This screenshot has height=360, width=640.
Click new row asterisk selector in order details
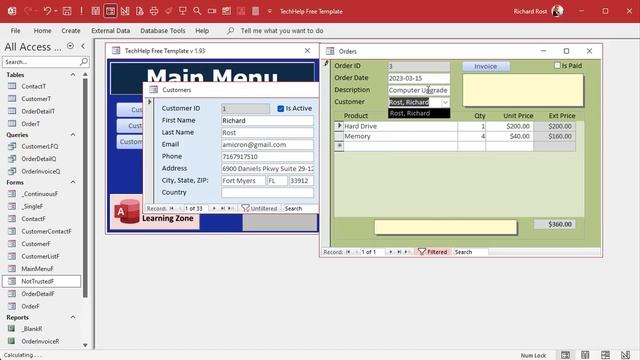click(339, 146)
